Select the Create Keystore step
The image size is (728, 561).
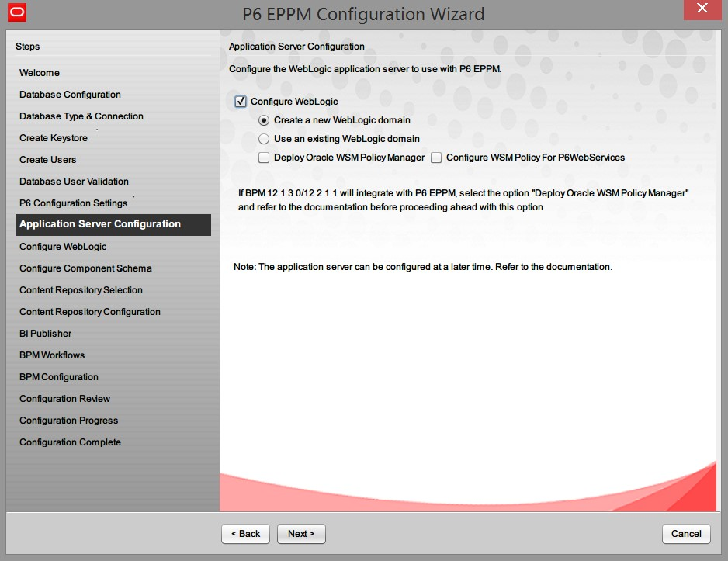pyautogui.click(x=54, y=138)
